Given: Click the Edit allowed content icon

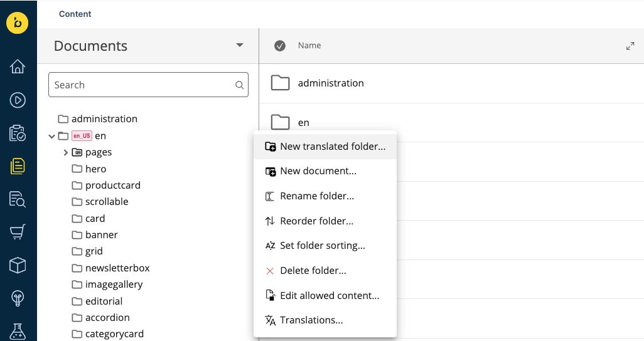Looking at the screenshot, I should click(271, 295).
